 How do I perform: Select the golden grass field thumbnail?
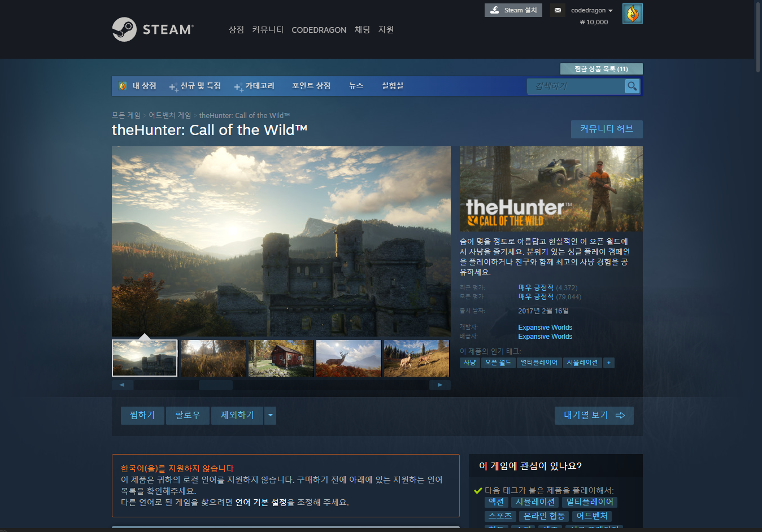pos(213,358)
